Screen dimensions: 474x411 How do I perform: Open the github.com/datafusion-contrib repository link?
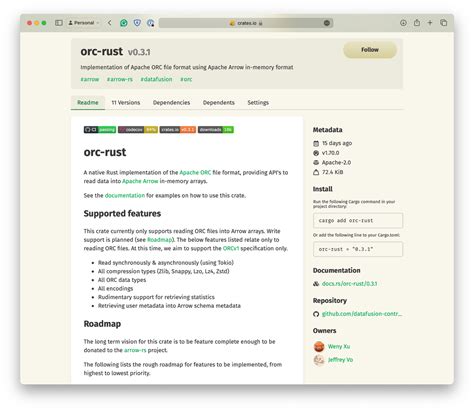pos(362,314)
